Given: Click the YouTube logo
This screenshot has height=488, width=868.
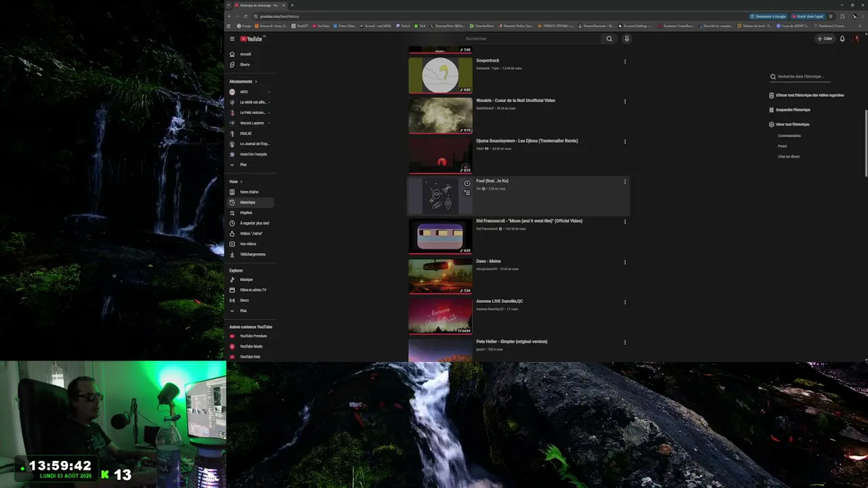Looking at the screenshot, I should 251,39.
